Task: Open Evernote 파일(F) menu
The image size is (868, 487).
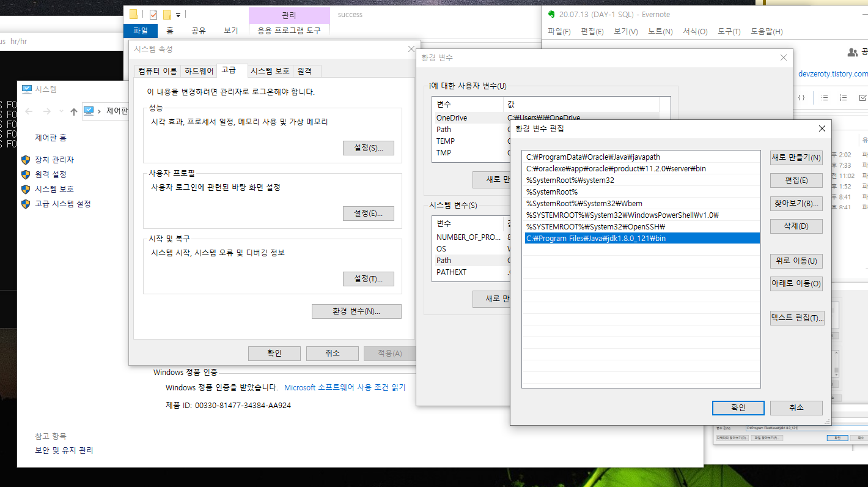Action: click(559, 32)
